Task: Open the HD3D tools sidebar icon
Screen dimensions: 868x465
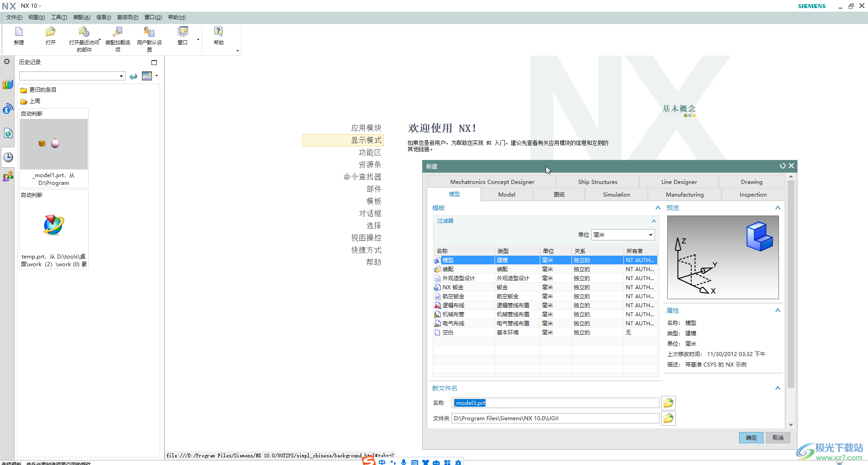Action: tap(8, 108)
